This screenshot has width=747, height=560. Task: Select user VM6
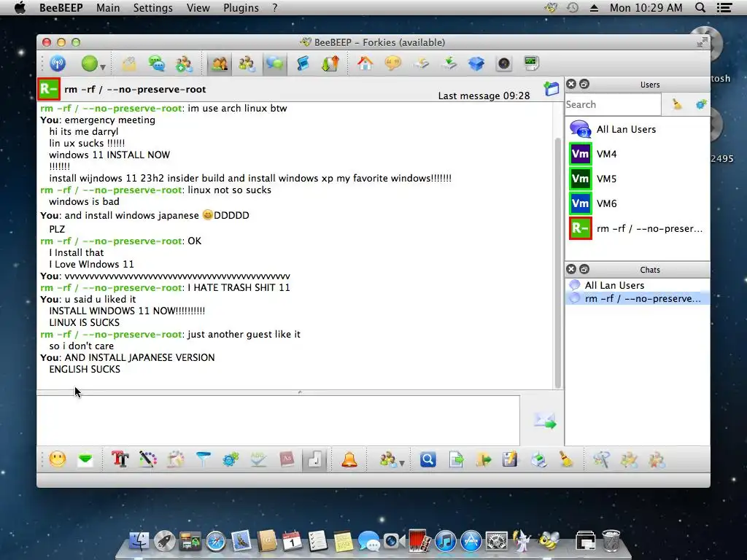tap(637, 203)
